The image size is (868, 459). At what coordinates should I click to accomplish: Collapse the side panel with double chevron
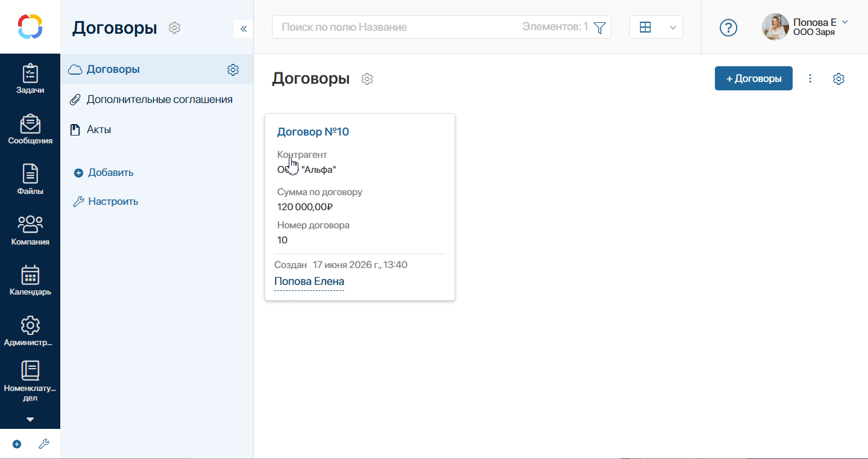point(244,28)
